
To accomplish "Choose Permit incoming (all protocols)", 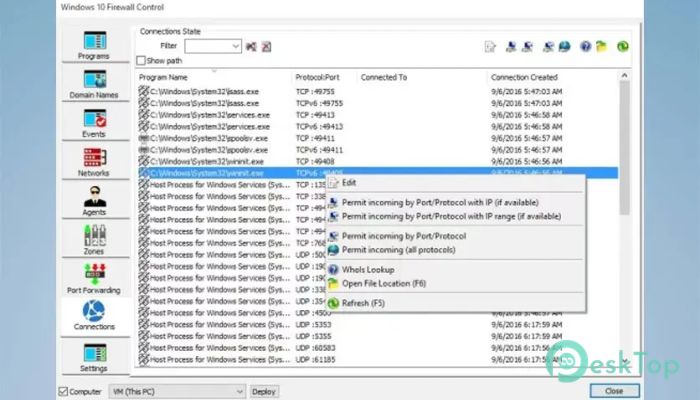I will (455, 250).
